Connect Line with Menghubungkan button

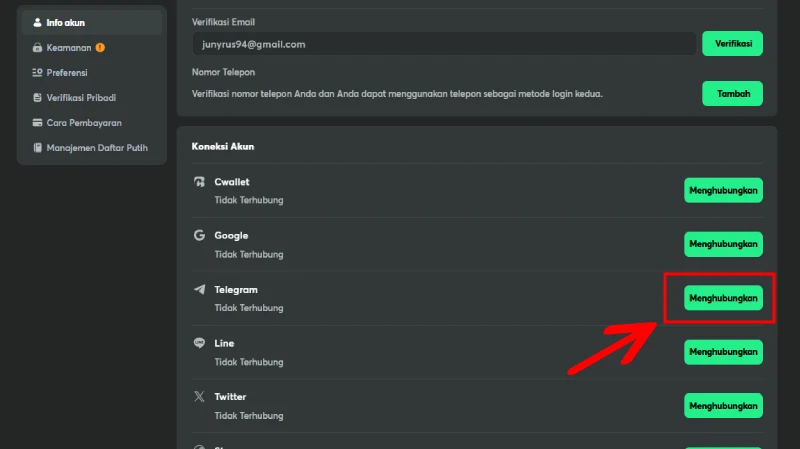(723, 352)
